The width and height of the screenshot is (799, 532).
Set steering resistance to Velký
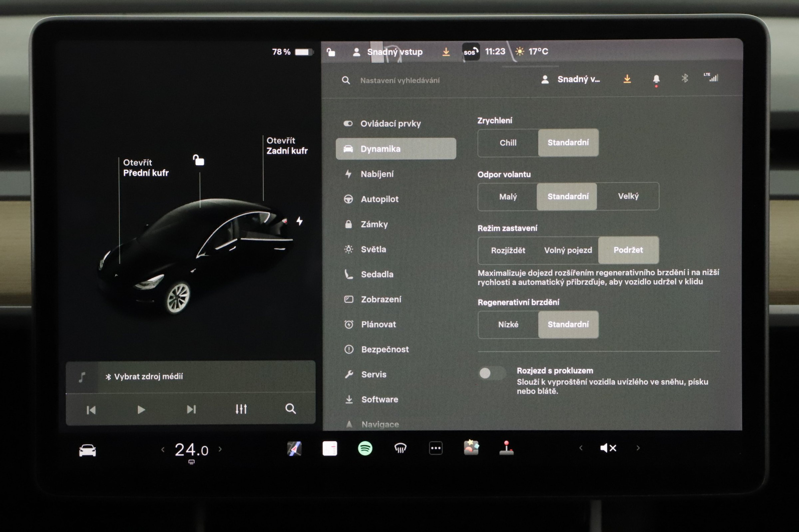[x=628, y=196]
